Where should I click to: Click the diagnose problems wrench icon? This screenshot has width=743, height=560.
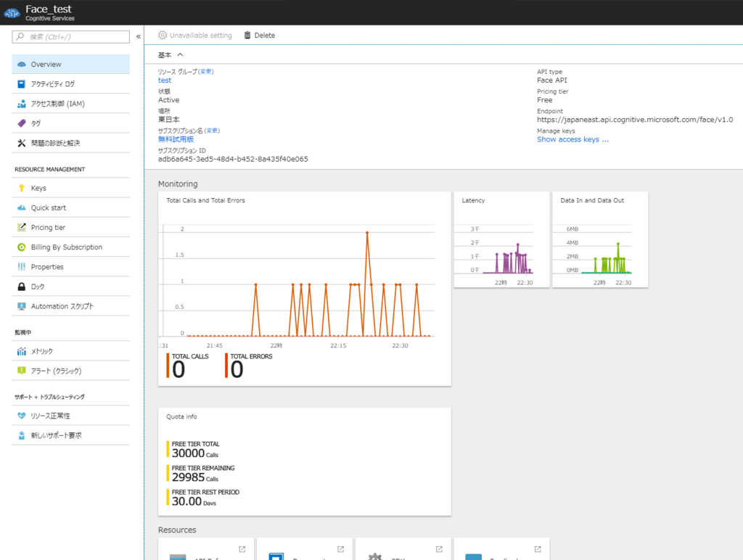21,143
